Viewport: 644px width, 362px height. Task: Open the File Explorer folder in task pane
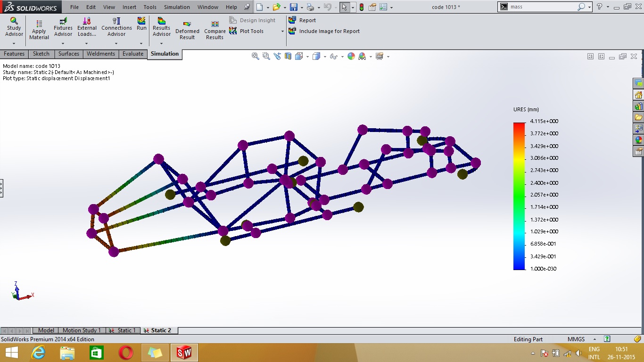638,117
